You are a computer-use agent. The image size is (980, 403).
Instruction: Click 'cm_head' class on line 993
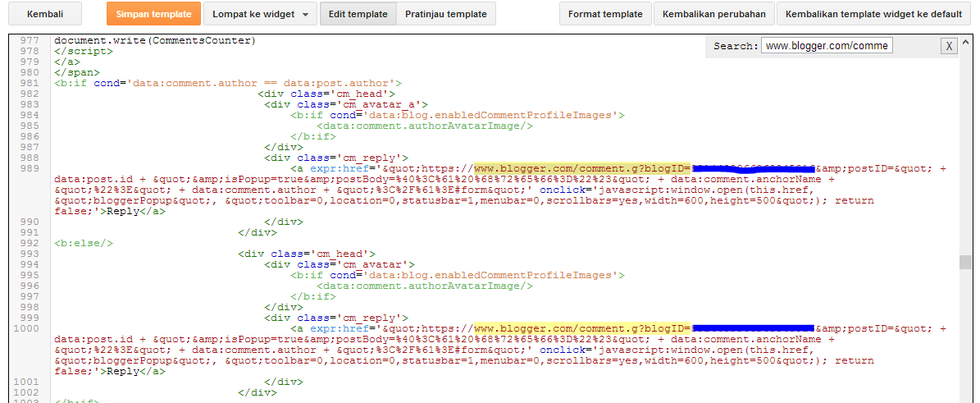pyautogui.click(x=343, y=254)
